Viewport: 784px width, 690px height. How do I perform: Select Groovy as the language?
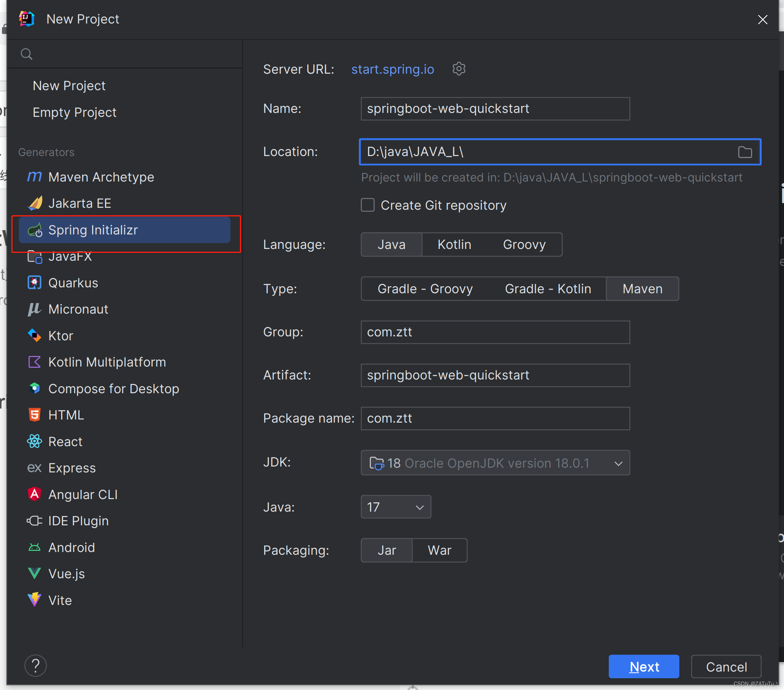click(524, 245)
